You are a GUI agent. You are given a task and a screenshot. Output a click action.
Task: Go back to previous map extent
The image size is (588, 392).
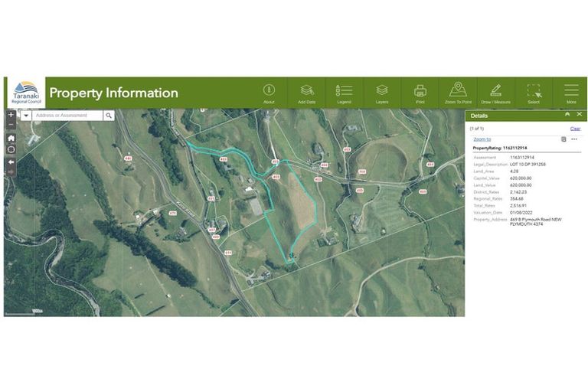pyautogui.click(x=11, y=162)
